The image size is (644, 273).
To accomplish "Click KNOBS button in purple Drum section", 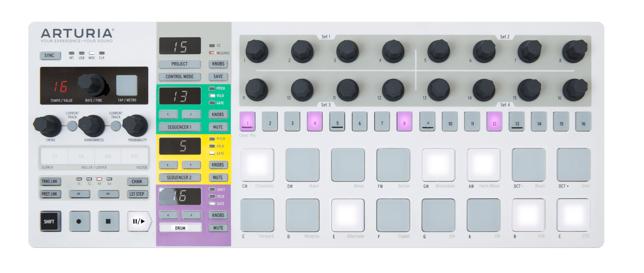I will point(218,215).
